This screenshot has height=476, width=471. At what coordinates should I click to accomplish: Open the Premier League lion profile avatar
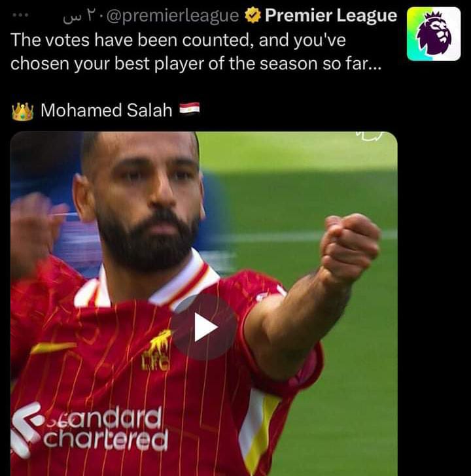click(x=434, y=34)
